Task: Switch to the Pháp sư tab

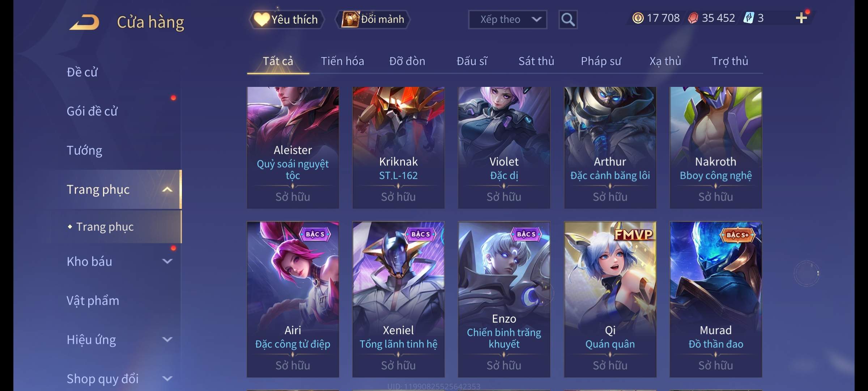Action: pyautogui.click(x=601, y=61)
